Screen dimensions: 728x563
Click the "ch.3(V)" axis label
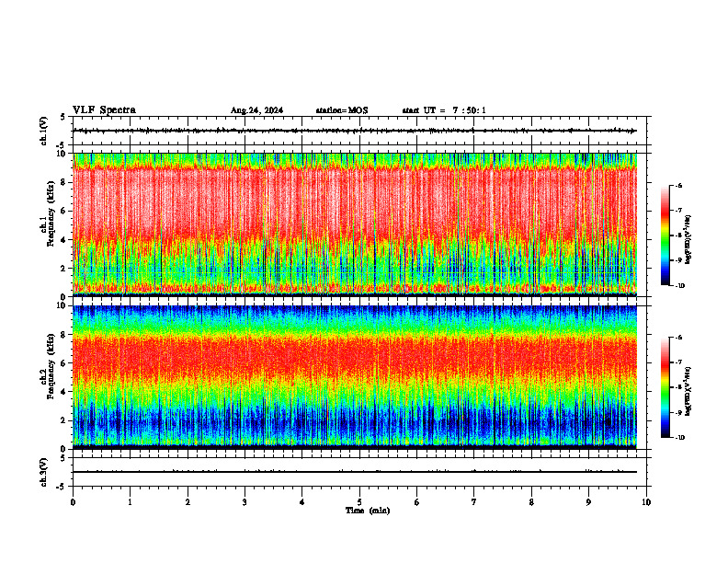pyautogui.click(x=43, y=472)
